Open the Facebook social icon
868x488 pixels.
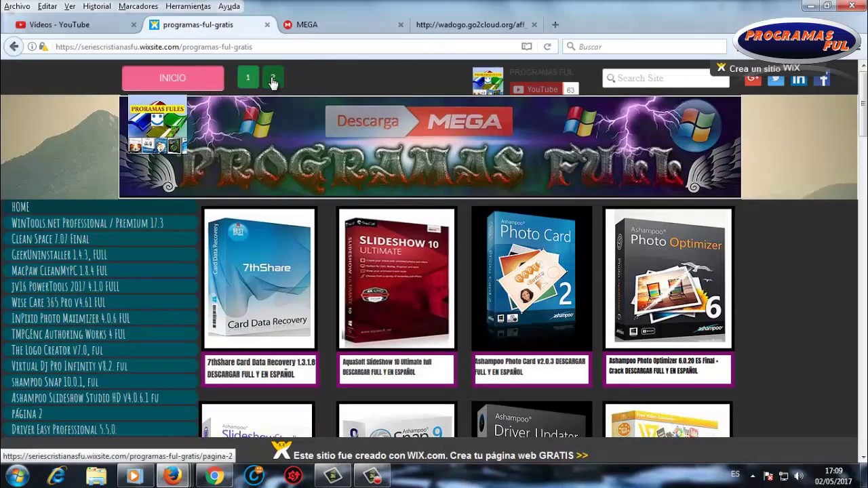822,79
